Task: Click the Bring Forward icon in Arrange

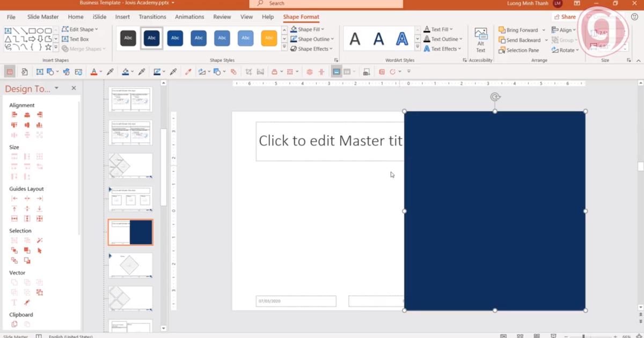Action: (500, 30)
